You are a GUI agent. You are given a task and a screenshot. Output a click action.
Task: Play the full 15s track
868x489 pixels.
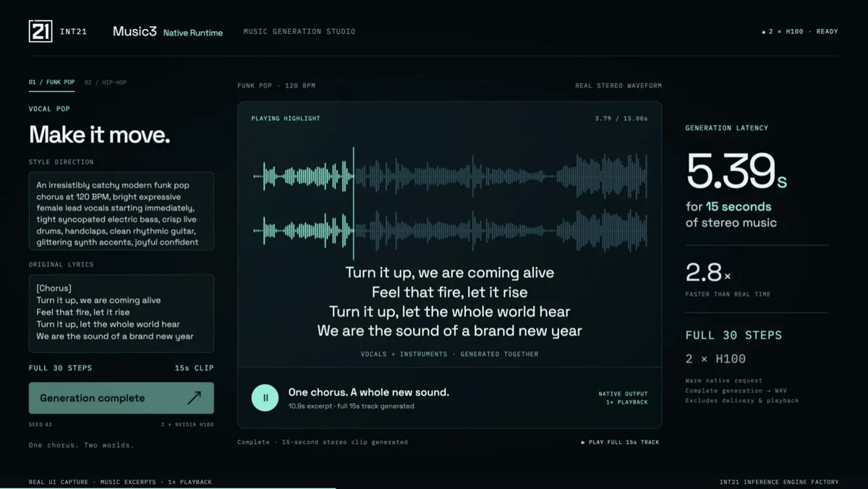pyautogui.click(x=621, y=442)
